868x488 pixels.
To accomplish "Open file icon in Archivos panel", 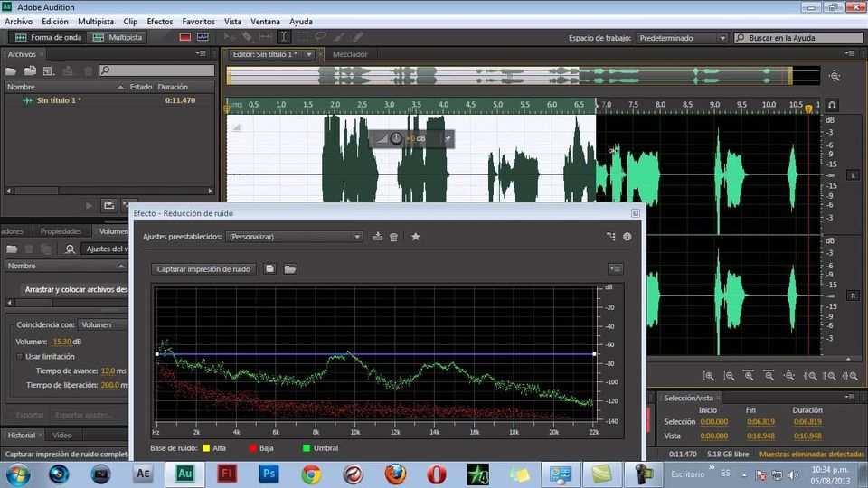I will (11, 70).
